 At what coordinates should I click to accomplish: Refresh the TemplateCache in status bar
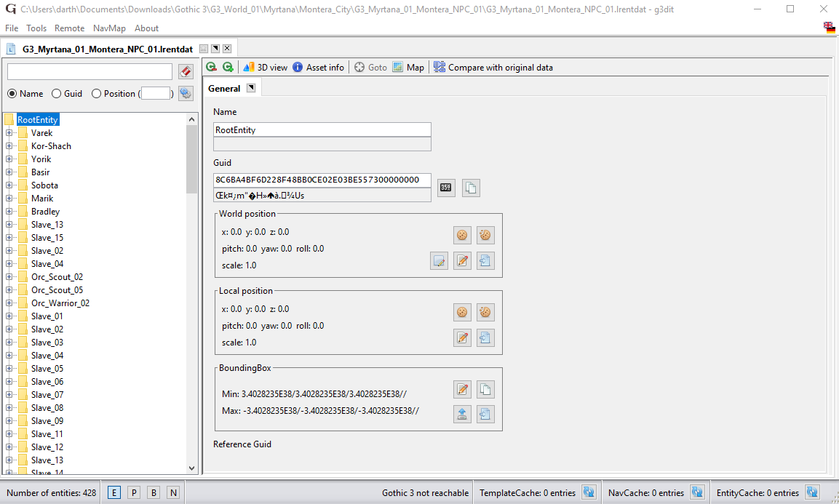click(589, 492)
